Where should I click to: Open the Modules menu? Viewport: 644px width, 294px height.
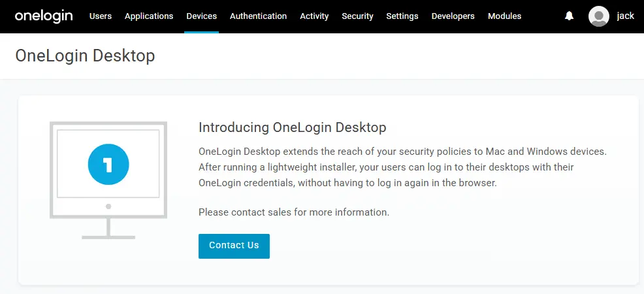tap(505, 16)
